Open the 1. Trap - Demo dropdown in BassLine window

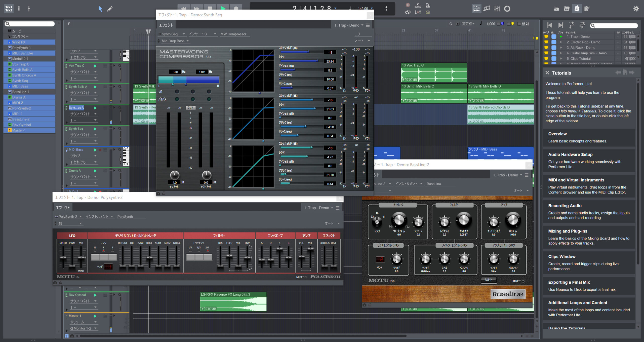coord(508,175)
